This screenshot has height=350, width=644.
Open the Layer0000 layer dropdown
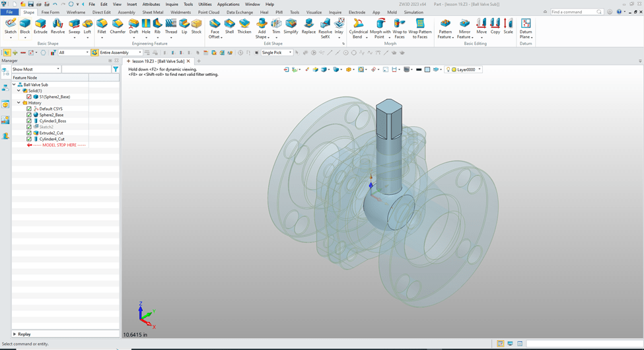pos(480,69)
